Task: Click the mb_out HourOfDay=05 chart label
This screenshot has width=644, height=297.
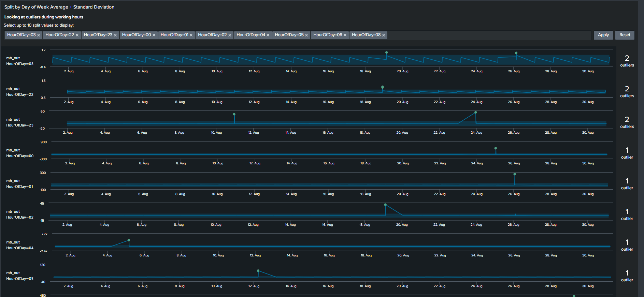Action: [20, 276]
